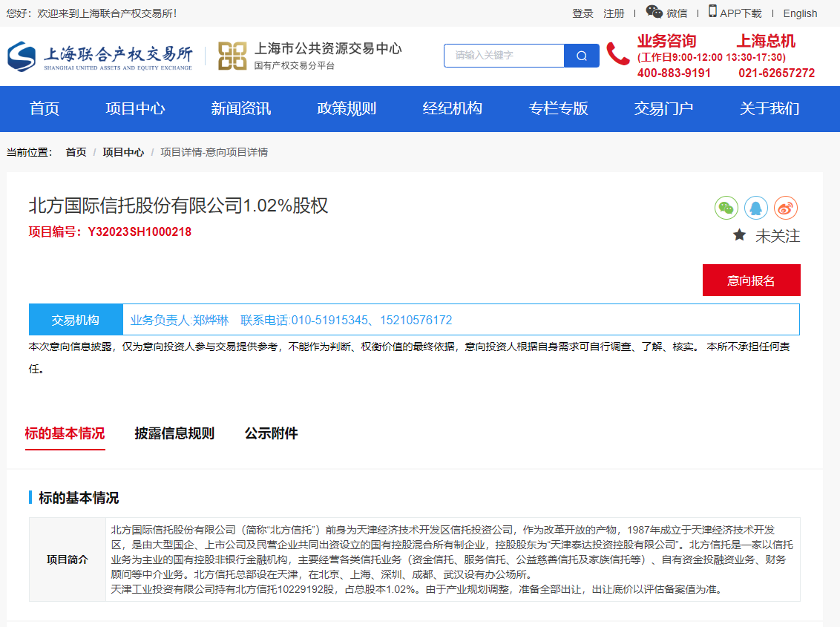Click the Shanghai United Assets Exchange logo
The height and width of the screenshot is (627, 840).
[x=100, y=56]
